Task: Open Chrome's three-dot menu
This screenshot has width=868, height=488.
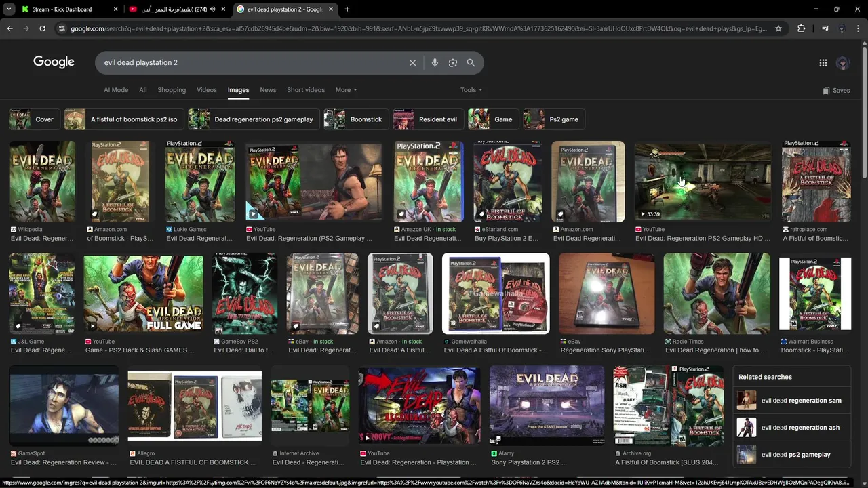Action: 859,28
